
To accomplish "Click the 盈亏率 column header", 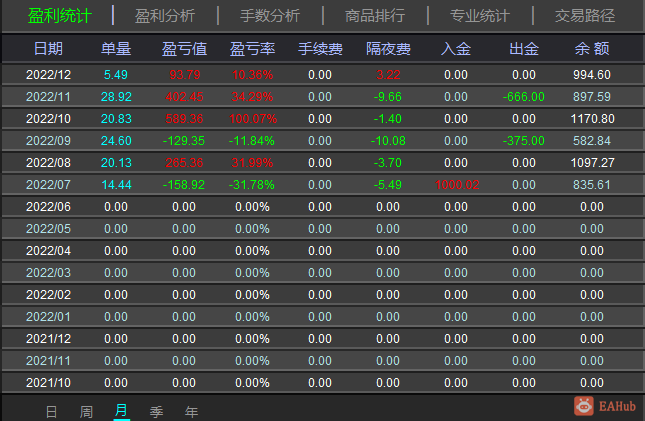I will pyautogui.click(x=252, y=49).
